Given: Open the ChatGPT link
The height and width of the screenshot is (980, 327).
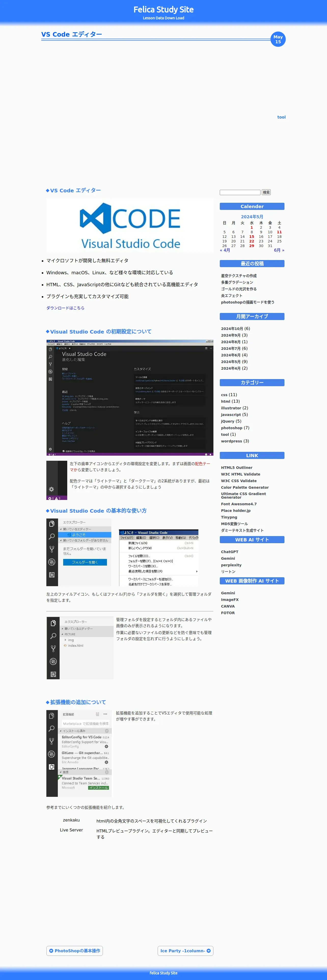Looking at the screenshot, I should coord(229,552).
